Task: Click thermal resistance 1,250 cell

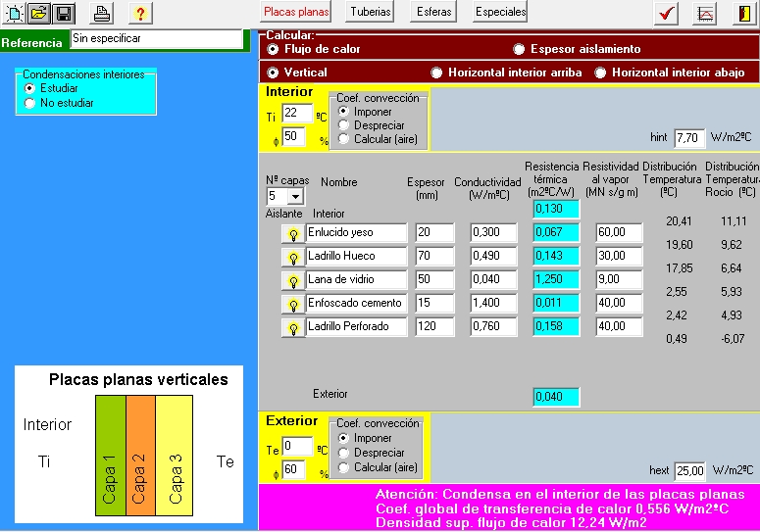Action: 556,279
